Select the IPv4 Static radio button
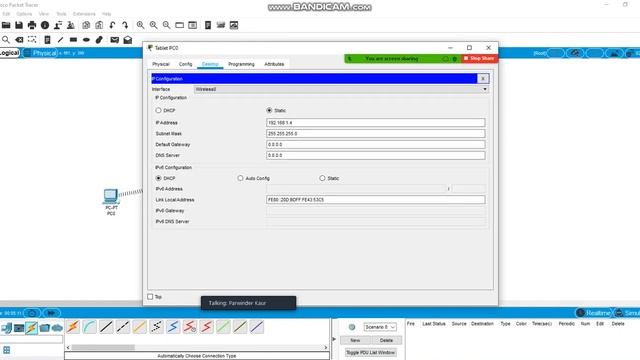This screenshot has width=640, height=360. click(x=269, y=110)
